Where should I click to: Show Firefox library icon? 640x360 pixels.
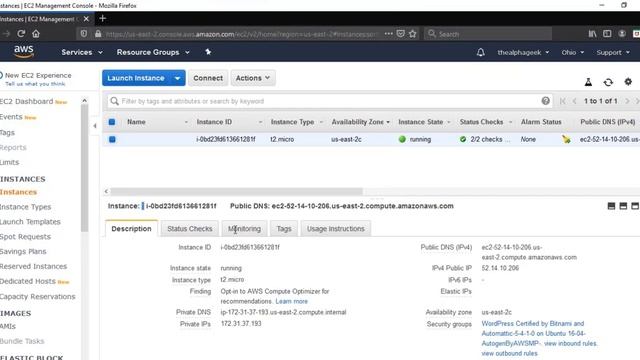[592, 34]
